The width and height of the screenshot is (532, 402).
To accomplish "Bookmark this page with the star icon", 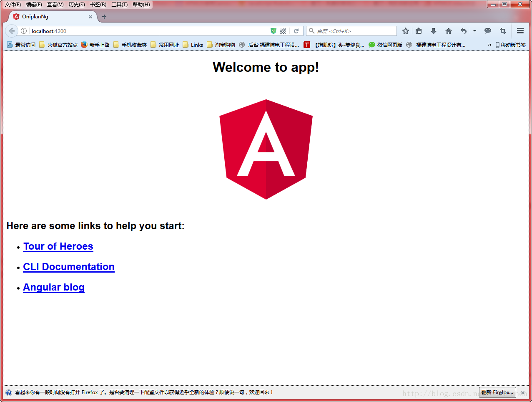I will 406,31.
